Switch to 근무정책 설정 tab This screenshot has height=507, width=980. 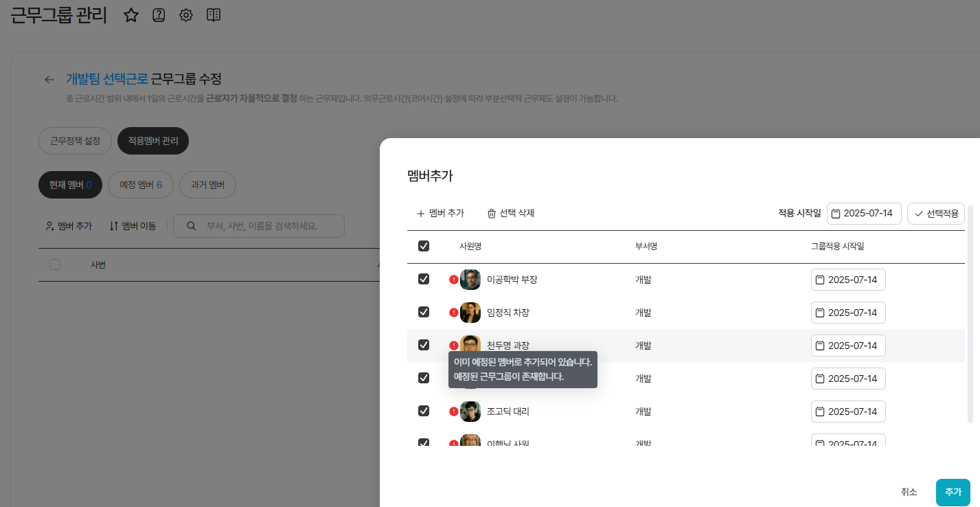point(76,141)
